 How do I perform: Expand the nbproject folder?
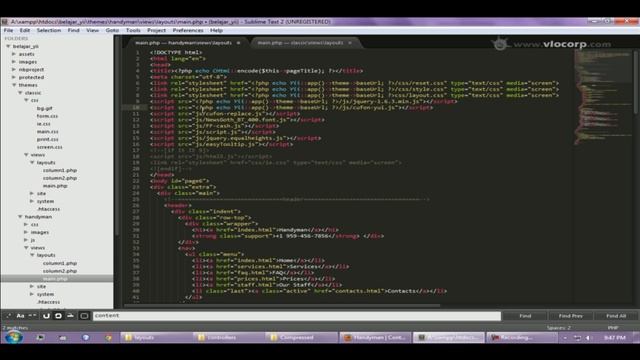pos(14,69)
